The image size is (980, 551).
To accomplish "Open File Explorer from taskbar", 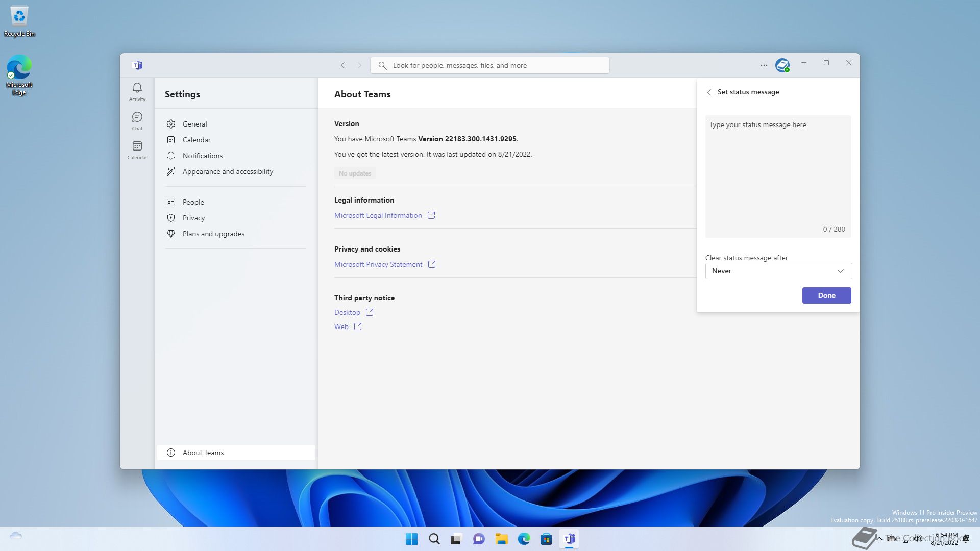I will 501,539.
